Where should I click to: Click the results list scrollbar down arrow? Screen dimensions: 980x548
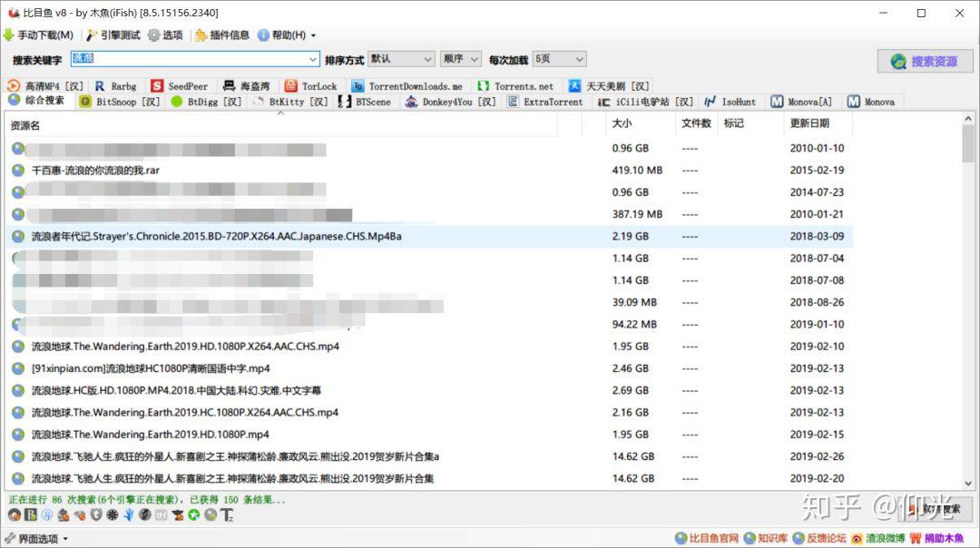[968, 483]
